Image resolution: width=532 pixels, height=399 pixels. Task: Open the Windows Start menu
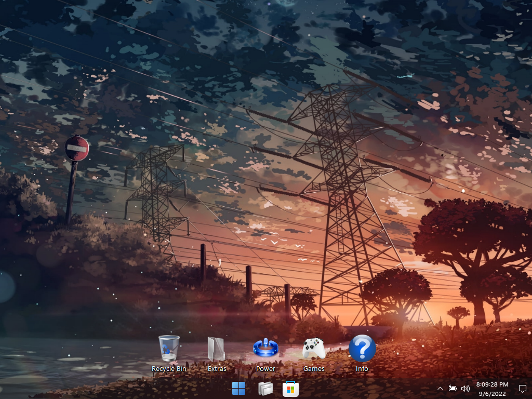click(238, 389)
